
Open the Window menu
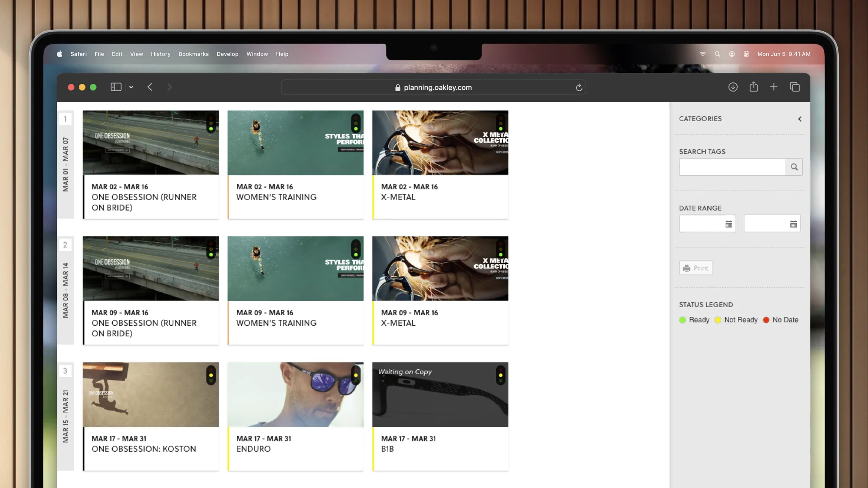pos(257,54)
